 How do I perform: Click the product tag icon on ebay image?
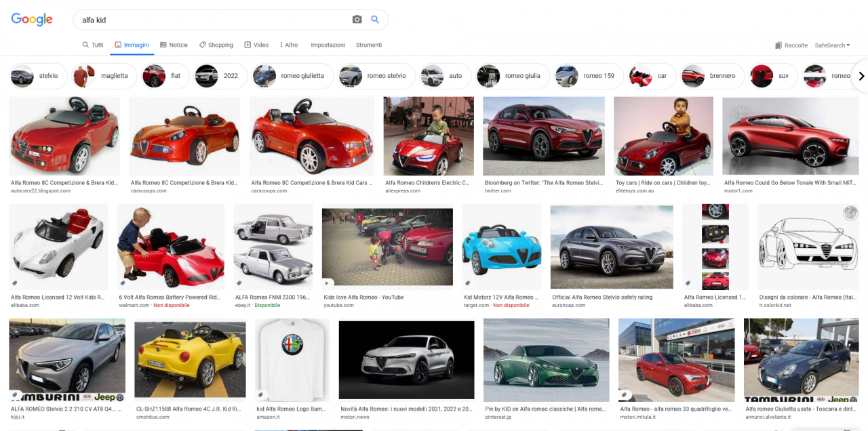(240, 283)
